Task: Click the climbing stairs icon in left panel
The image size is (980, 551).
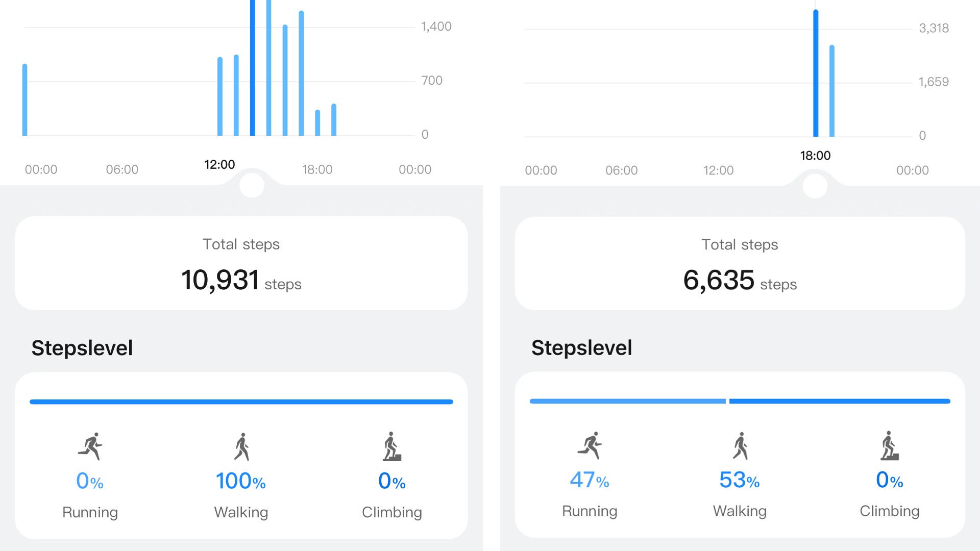Action: tap(392, 446)
